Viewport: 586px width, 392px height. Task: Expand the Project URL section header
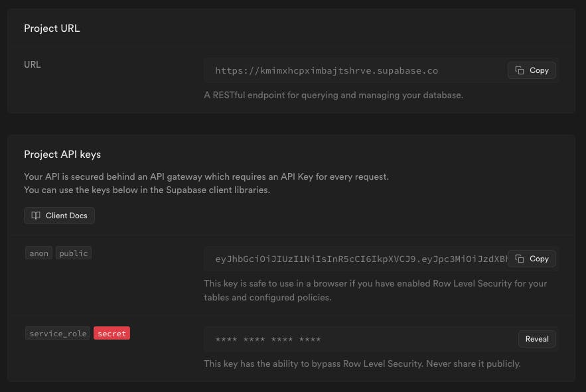(x=52, y=28)
